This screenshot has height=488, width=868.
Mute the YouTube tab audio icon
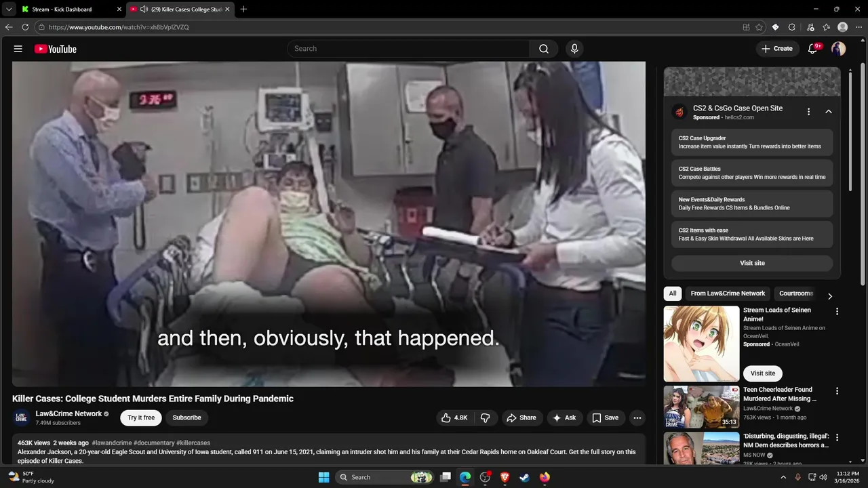(x=144, y=9)
